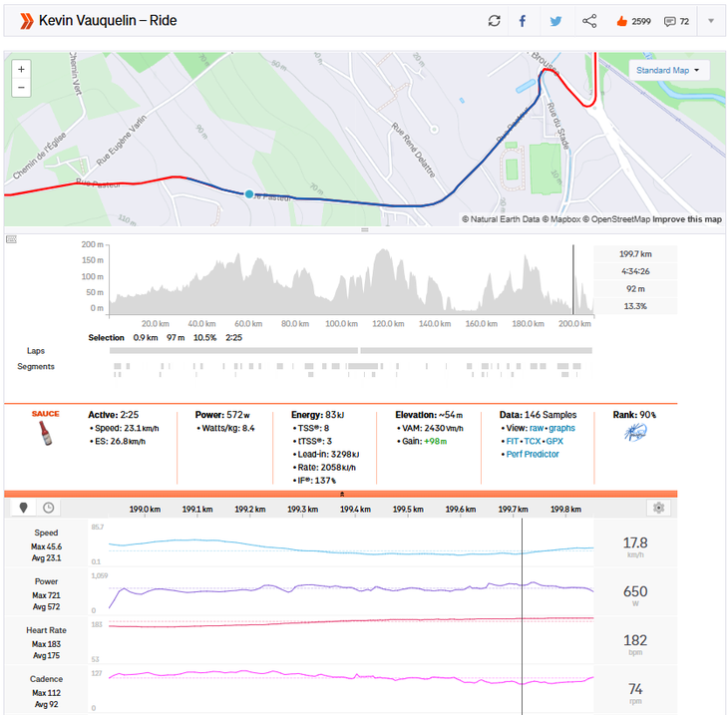This screenshot has width=728, height=715.
Task: Collapse the Sauce stats panel arrow
Action: [x=342, y=494]
